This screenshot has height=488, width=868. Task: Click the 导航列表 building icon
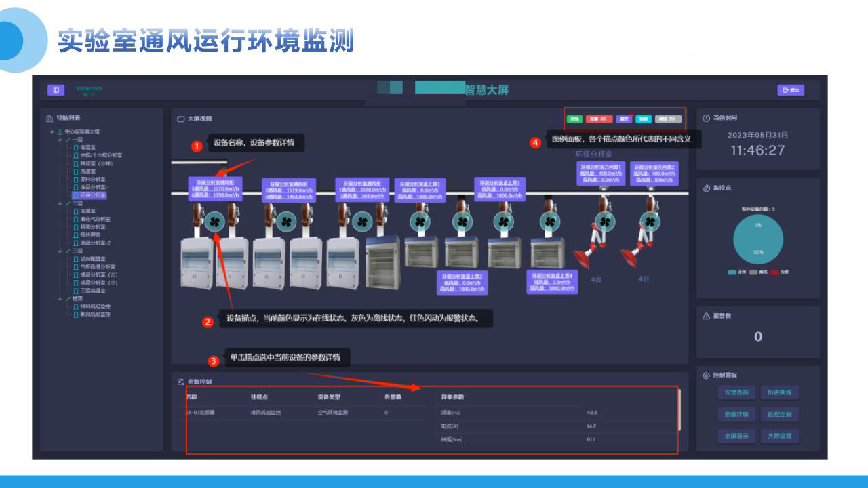(50, 118)
